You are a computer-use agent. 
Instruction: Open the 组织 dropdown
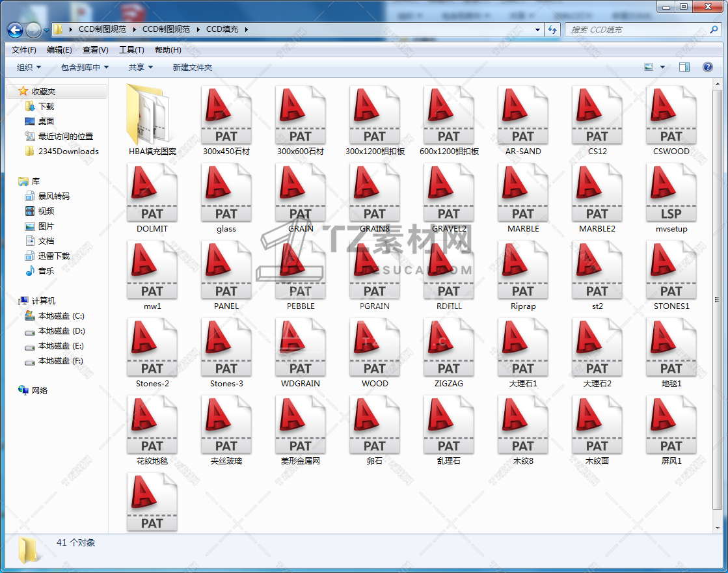click(29, 67)
